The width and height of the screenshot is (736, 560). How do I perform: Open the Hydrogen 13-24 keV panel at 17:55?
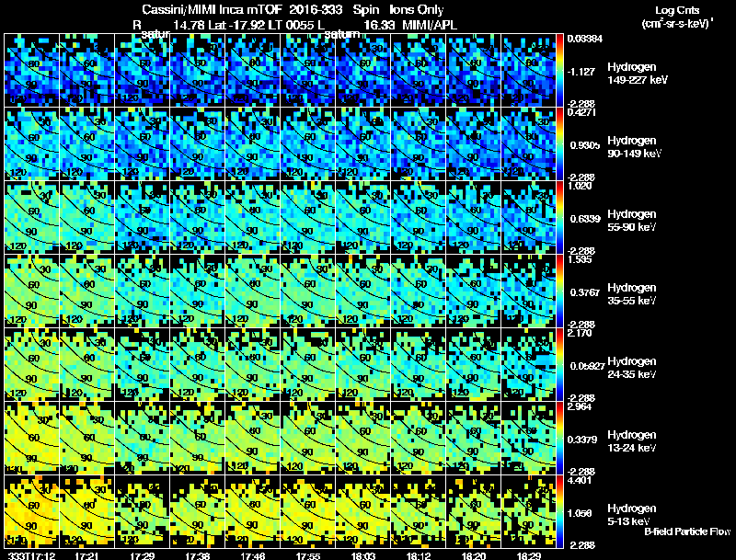point(308,438)
